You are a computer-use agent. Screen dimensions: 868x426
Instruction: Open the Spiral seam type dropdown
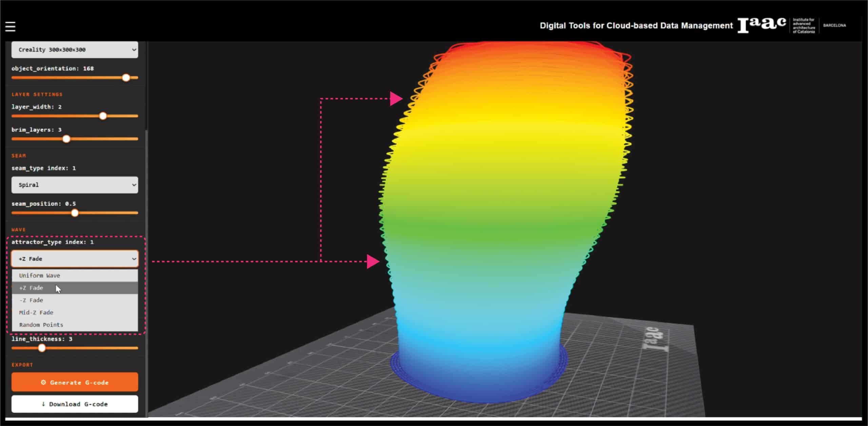(x=75, y=185)
